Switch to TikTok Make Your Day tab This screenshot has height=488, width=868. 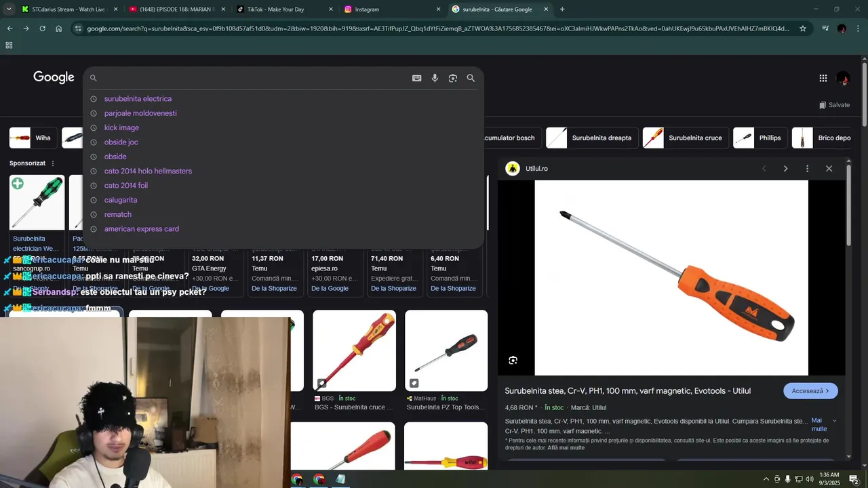point(285,9)
